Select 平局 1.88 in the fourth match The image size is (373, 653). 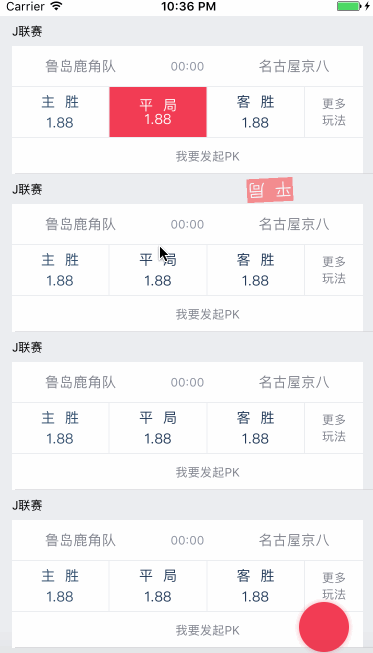(158, 586)
